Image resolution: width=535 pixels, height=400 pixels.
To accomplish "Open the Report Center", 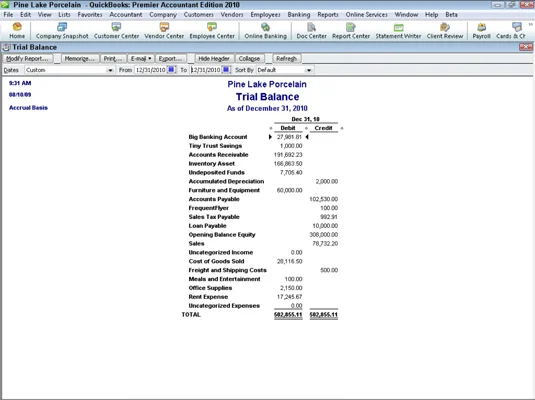I will tap(351, 30).
